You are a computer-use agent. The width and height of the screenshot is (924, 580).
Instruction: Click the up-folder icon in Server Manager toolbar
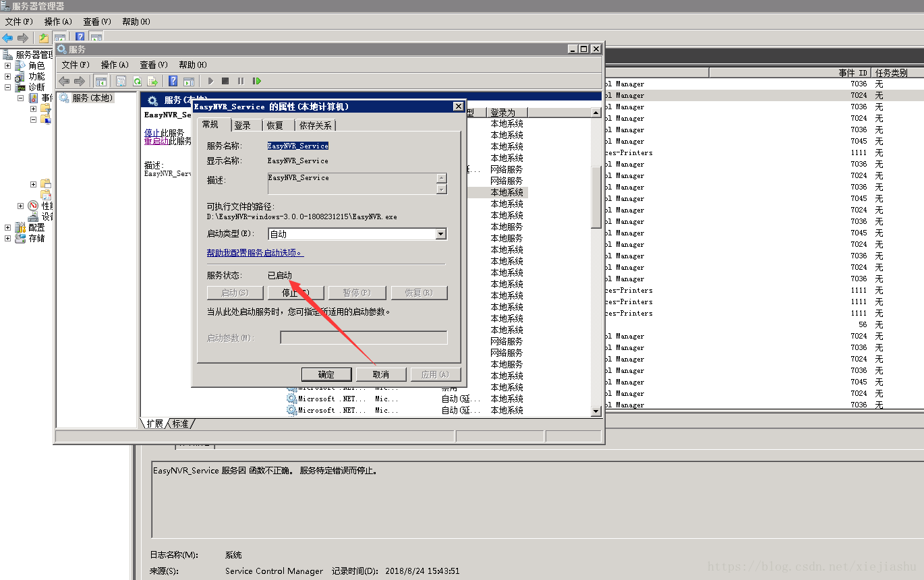[x=44, y=38]
